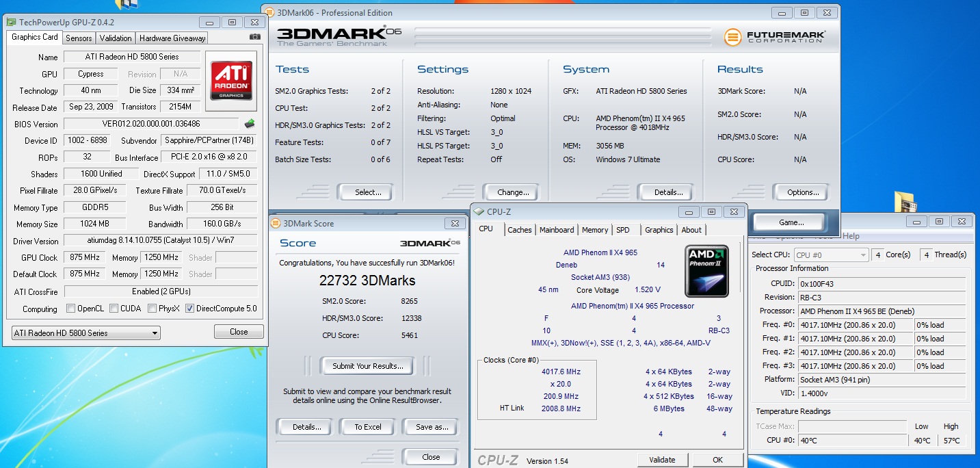Click the AMD Phenom II logo in CPU-Z
The image size is (980, 468).
coord(707,271)
